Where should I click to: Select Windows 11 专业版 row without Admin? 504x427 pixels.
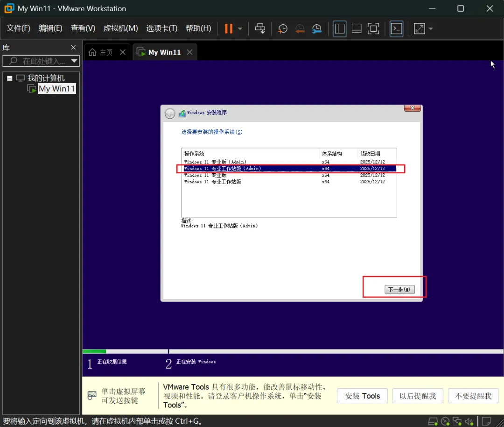(289, 175)
